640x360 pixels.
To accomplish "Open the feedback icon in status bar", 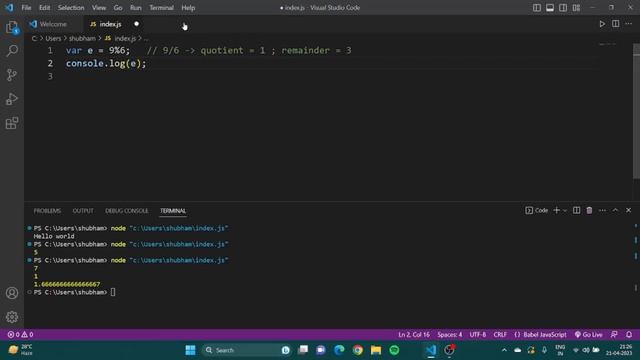I will pos(614,335).
